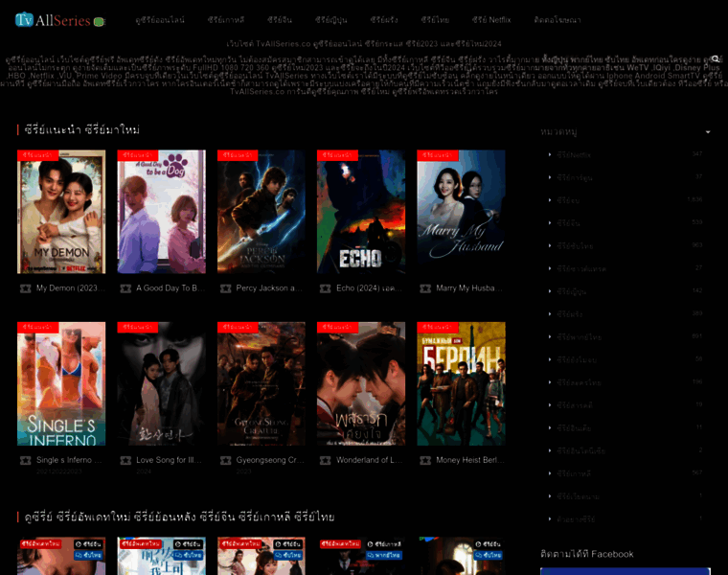Click arrow bullet beside category counting 142

point(550,290)
